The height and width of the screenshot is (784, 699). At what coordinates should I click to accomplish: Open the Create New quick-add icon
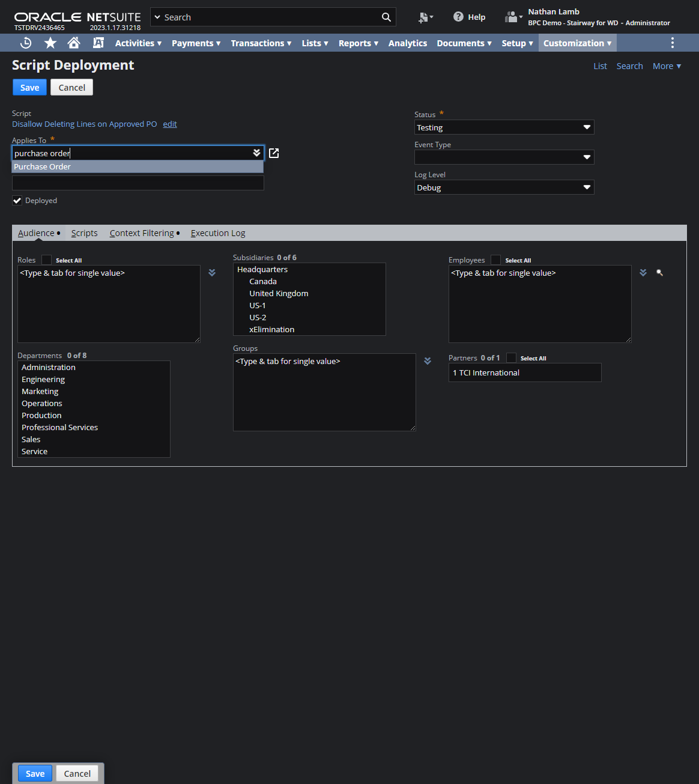click(426, 17)
